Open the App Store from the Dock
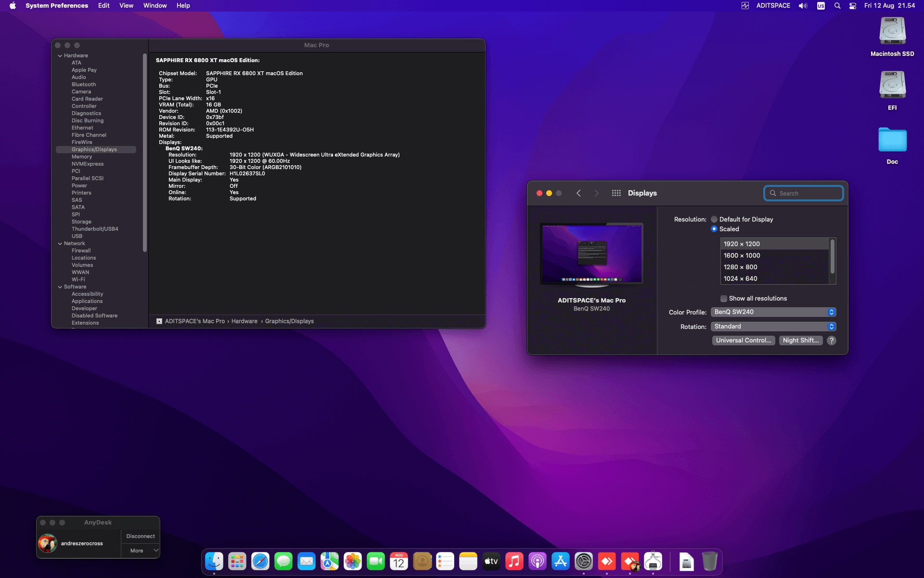 pos(561,561)
